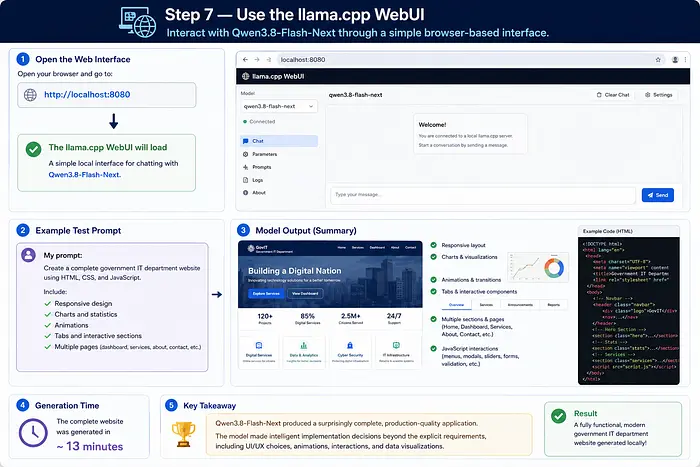Click the check beside Charts and statistics
This screenshot has height=467, width=700.
pos(48,314)
